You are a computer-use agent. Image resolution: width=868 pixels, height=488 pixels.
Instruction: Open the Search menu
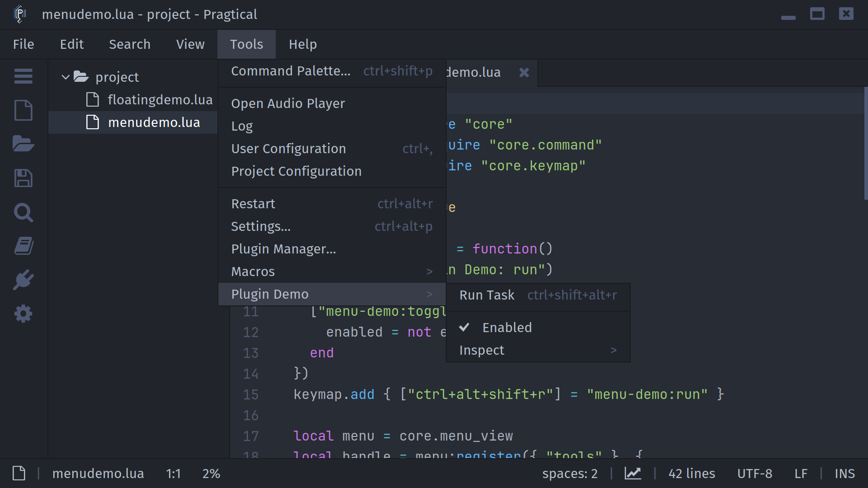point(130,44)
